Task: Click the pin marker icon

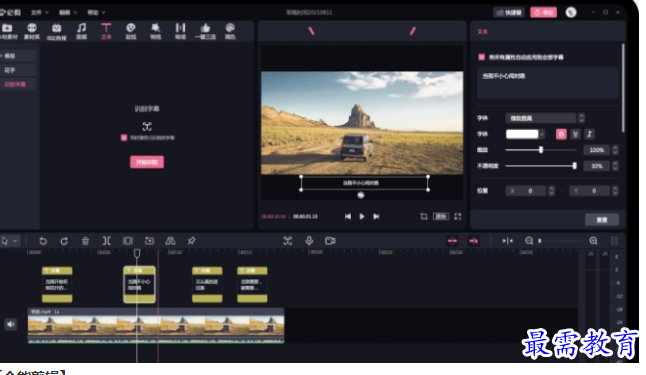Action: click(191, 241)
